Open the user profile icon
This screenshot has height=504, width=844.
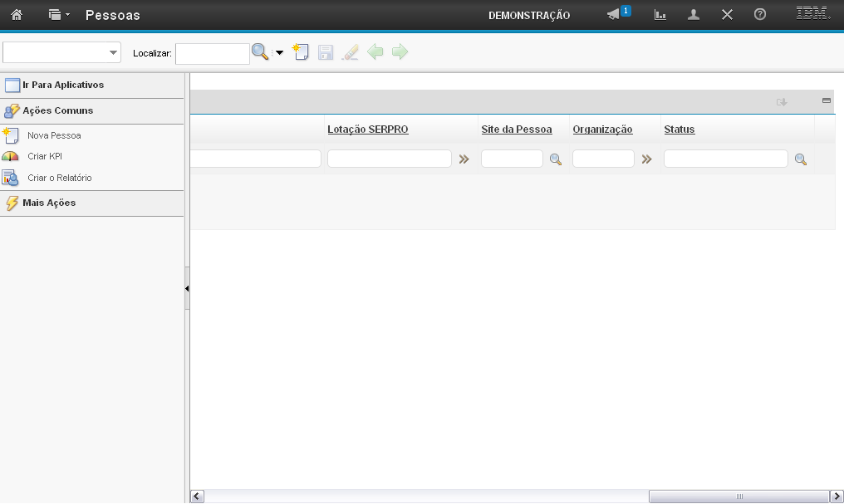[x=694, y=15]
